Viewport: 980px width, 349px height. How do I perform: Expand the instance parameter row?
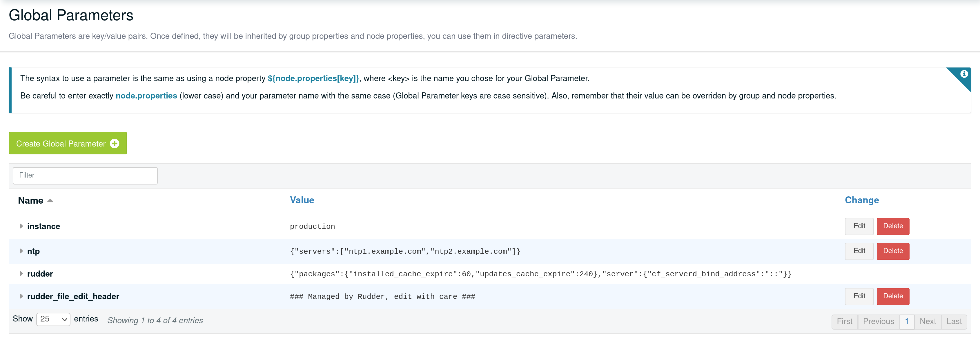pos(21,226)
